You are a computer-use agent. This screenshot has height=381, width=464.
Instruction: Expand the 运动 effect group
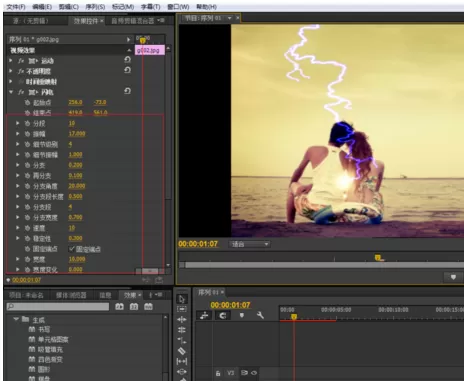11,61
